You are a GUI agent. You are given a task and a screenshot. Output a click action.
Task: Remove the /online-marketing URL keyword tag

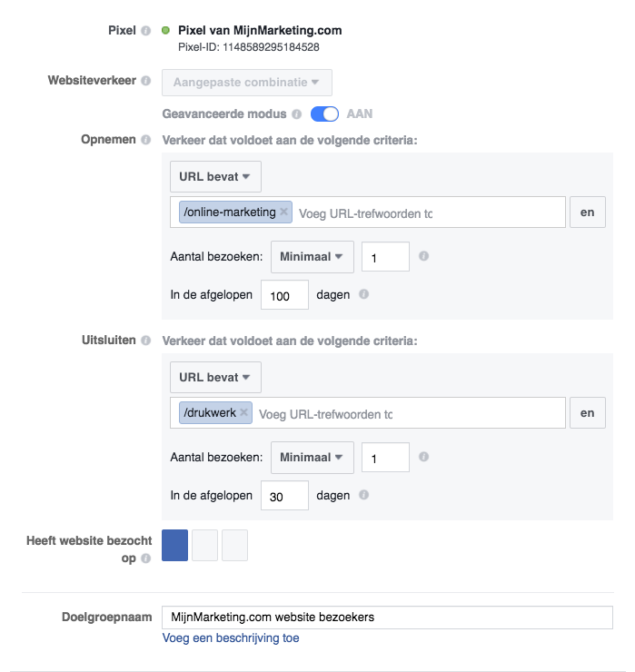(x=283, y=212)
